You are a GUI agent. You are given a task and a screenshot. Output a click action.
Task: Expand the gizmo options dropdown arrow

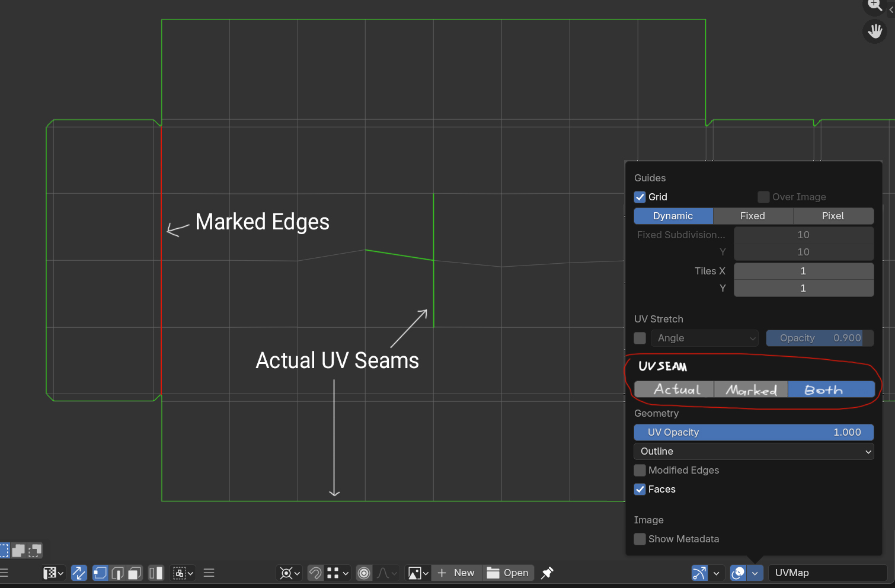pyautogui.click(x=716, y=573)
